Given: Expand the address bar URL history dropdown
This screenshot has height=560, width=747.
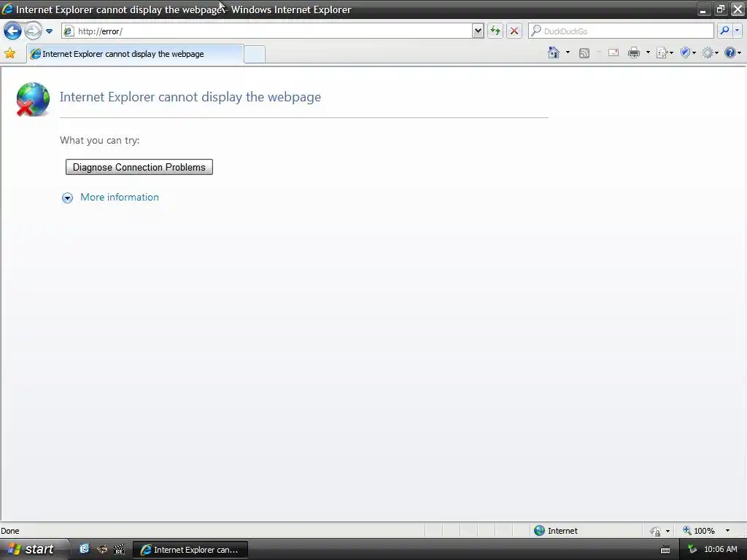Looking at the screenshot, I should 478,31.
